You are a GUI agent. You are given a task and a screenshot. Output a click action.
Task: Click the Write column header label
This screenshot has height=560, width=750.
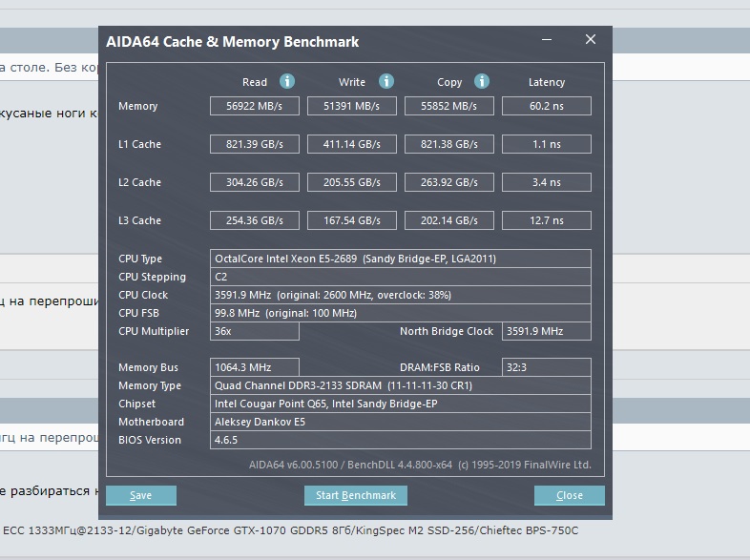[351, 82]
